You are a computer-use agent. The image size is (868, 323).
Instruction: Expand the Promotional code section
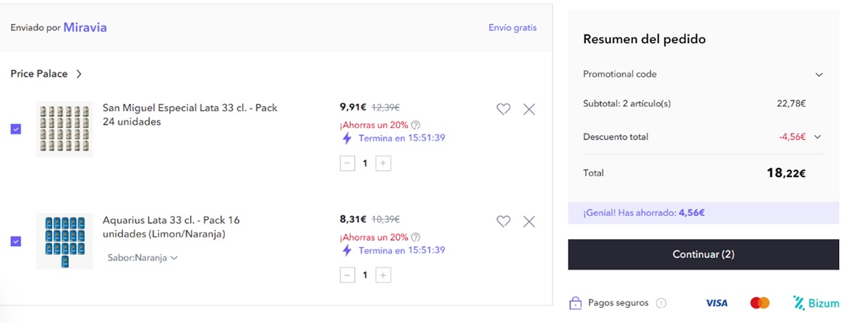(x=819, y=74)
